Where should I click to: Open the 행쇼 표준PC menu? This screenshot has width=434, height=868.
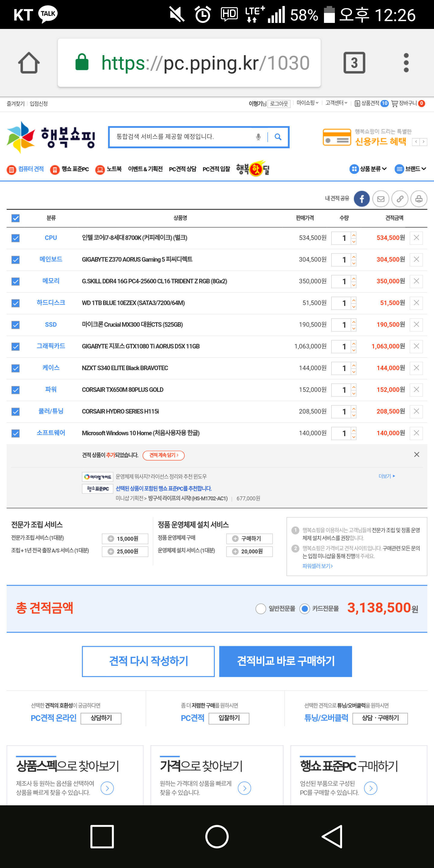tap(69, 169)
